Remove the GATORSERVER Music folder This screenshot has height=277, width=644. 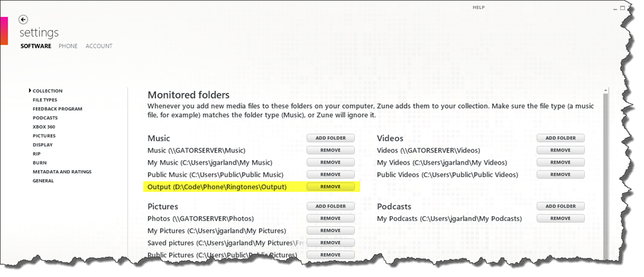[x=330, y=150]
